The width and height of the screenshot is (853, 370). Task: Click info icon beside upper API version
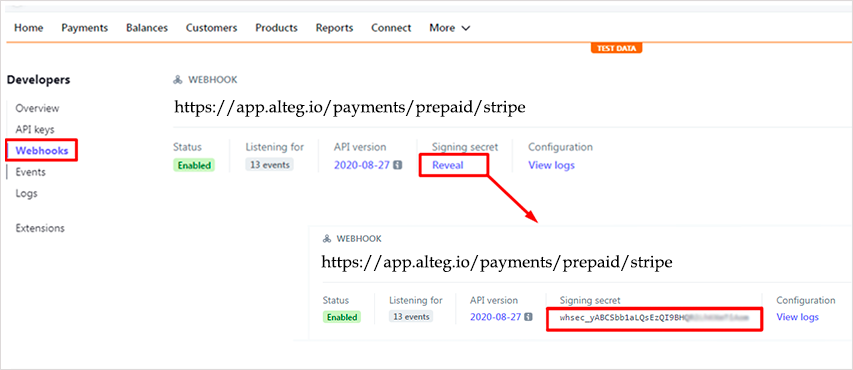(x=398, y=165)
